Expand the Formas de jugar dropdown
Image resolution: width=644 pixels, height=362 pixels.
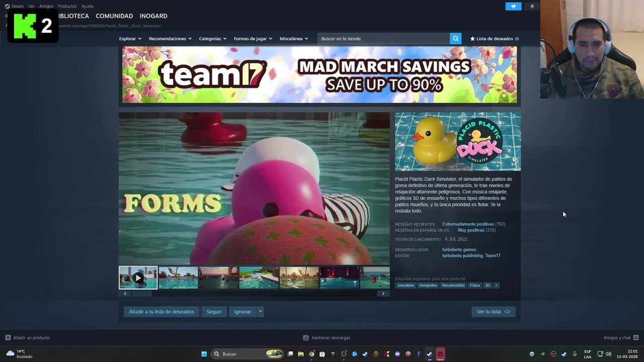pos(253,39)
